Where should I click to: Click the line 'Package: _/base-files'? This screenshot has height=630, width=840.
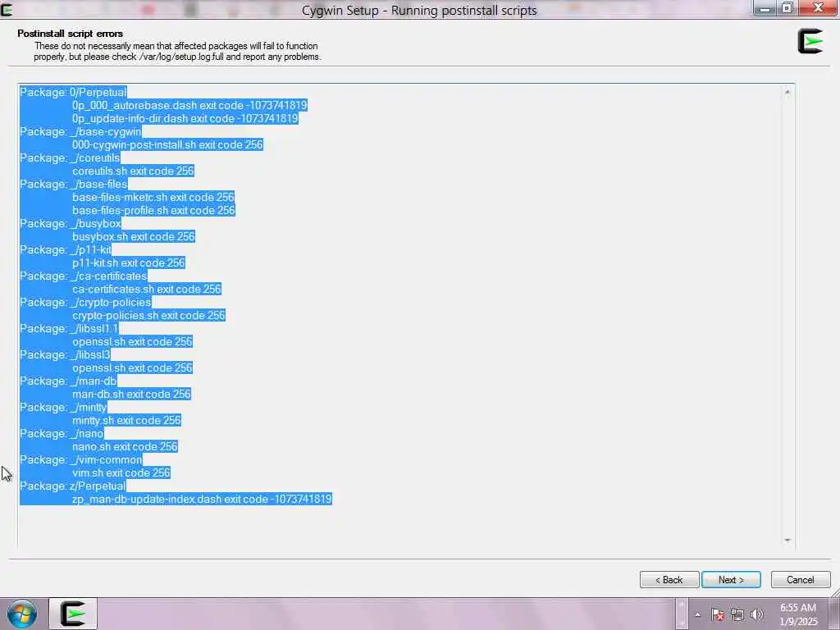click(x=74, y=184)
